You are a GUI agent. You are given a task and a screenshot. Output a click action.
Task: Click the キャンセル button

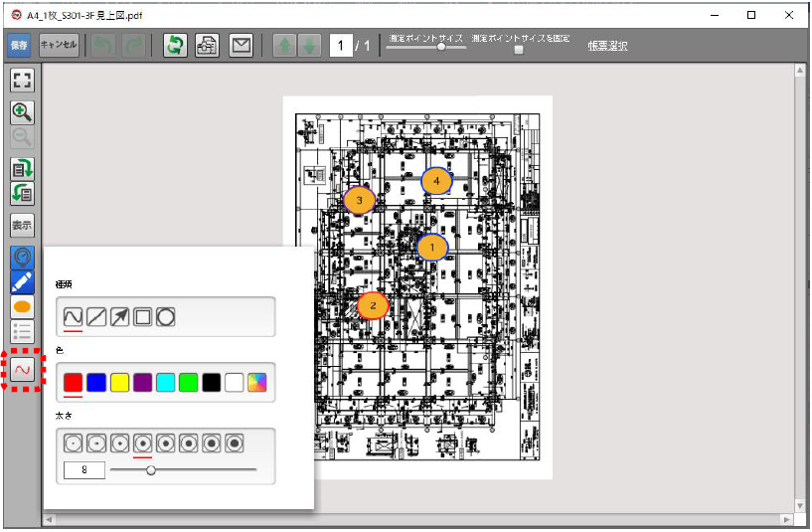[59, 46]
